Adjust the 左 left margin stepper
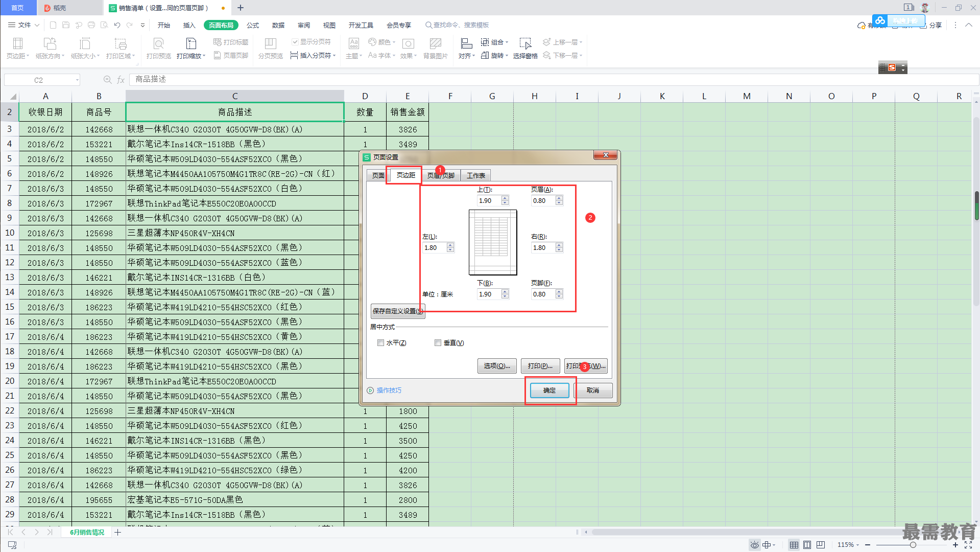The width and height of the screenshot is (980, 552). [x=450, y=248]
